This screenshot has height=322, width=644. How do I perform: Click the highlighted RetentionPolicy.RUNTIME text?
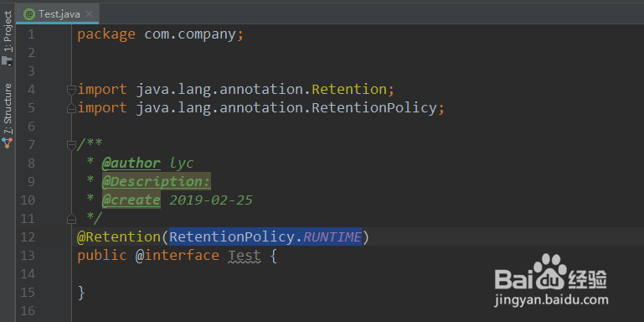(265, 236)
